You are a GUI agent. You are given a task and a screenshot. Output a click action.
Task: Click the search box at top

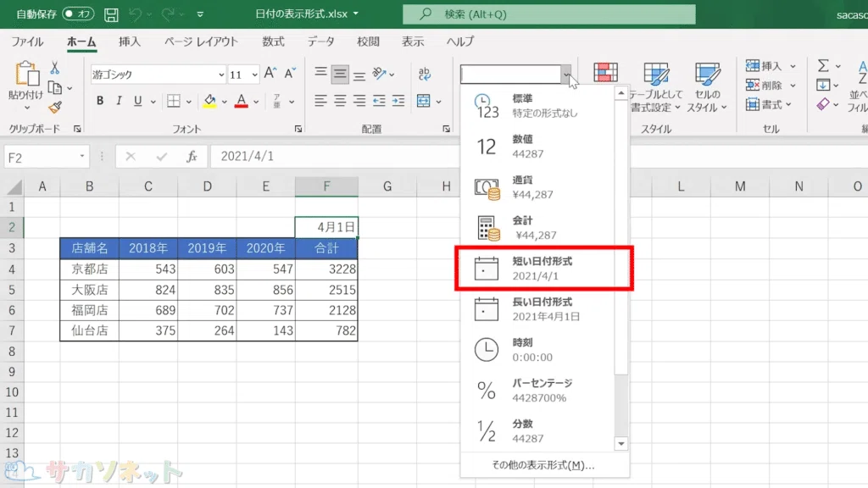pyautogui.click(x=549, y=14)
